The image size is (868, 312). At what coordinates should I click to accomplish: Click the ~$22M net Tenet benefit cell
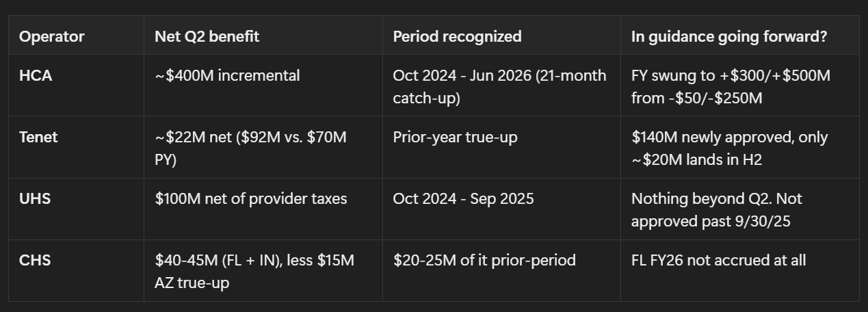pyautogui.click(x=263, y=147)
